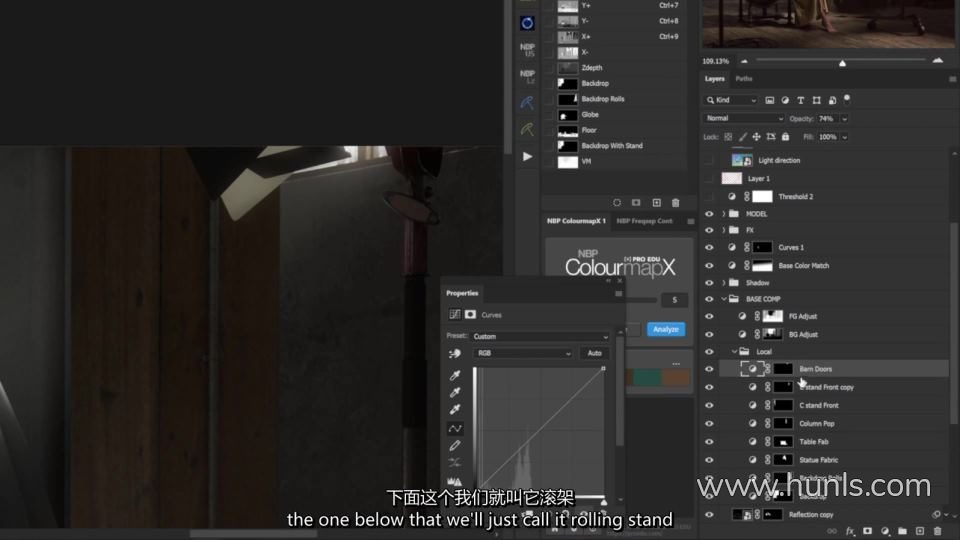Click the green colour swatch in ColourmapX
The image size is (960, 540).
647,377
